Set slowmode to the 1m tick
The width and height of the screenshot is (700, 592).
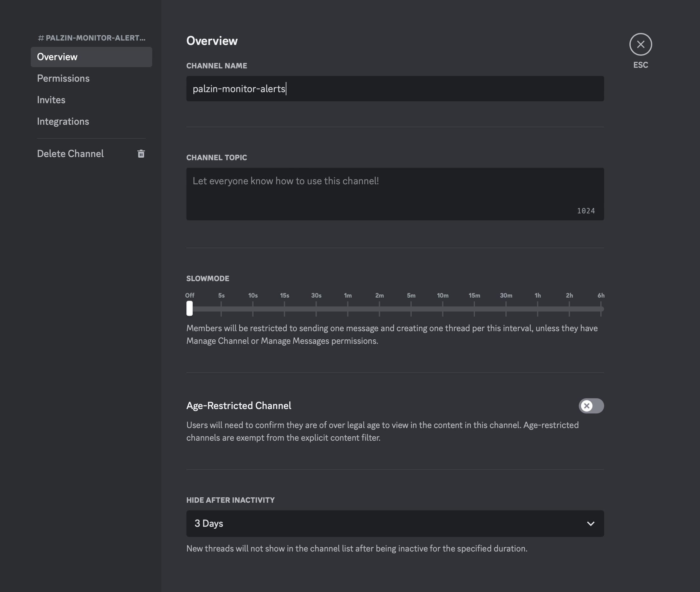348,309
